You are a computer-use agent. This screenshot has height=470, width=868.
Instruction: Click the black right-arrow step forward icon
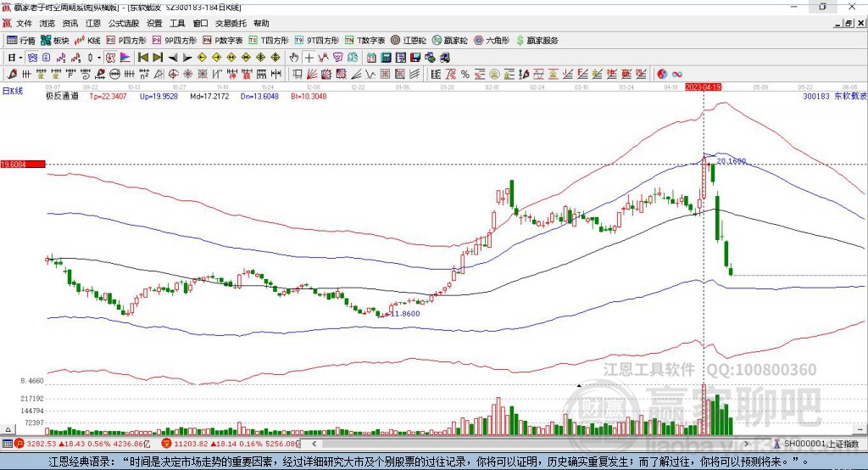[x=187, y=58]
